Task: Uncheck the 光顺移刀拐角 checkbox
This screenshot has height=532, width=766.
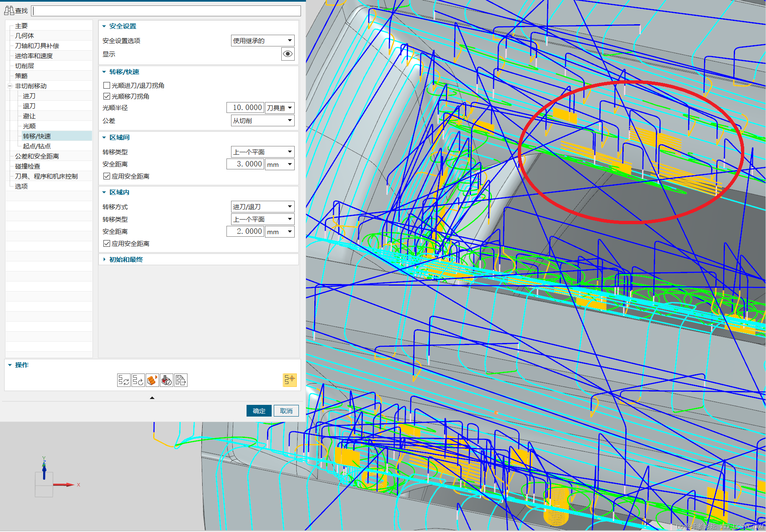Action: coord(107,96)
